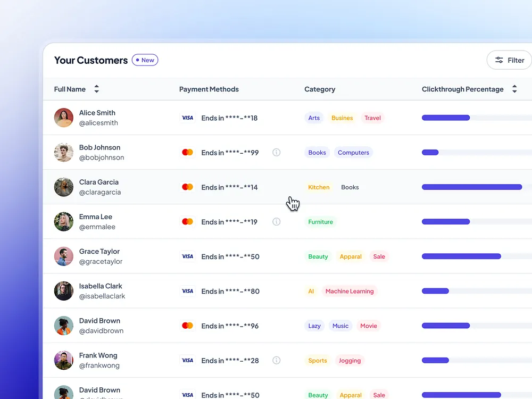Select the Visa icon in Alice Smith's row
532x399 pixels.
[x=187, y=118]
